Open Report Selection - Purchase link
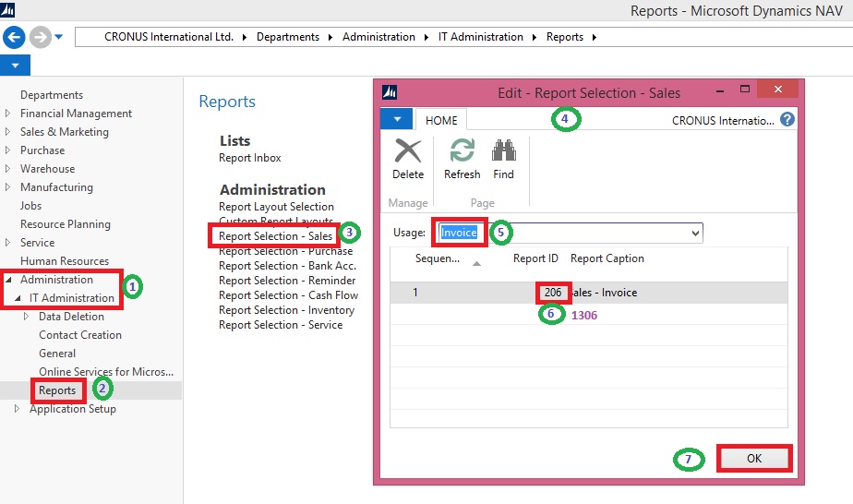The image size is (853, 504). tap(285, 251)
